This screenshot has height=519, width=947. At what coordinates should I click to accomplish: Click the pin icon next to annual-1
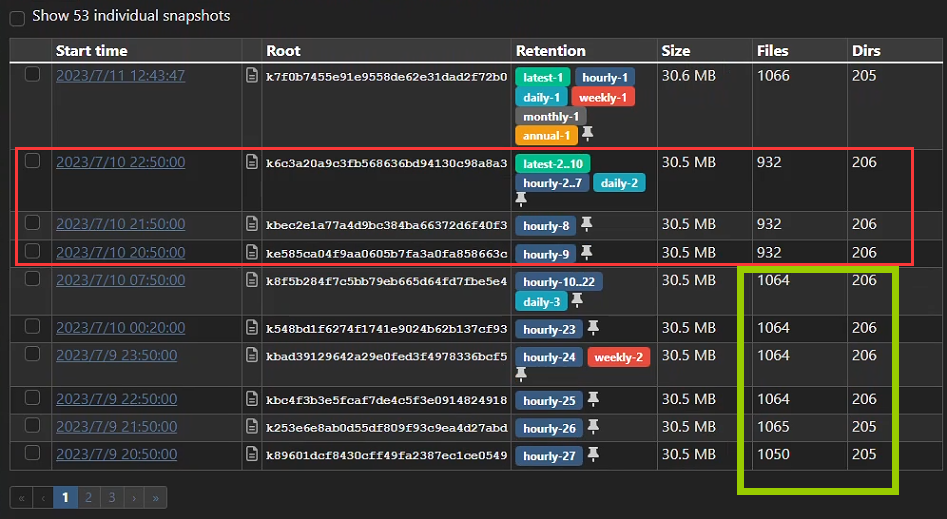click(x=588, y=134)
